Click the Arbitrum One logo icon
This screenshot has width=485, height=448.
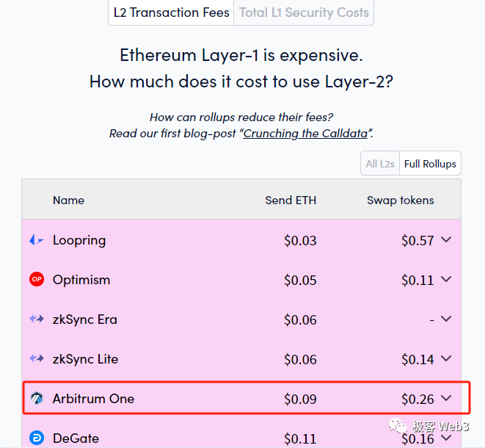[x=37, y=398]
